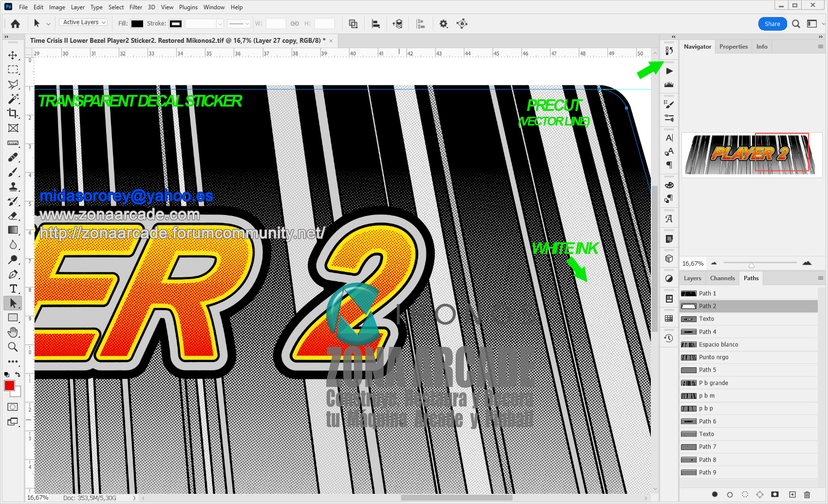Choose the Eraser tool
828x504 pixels.
tap(13, 216)
